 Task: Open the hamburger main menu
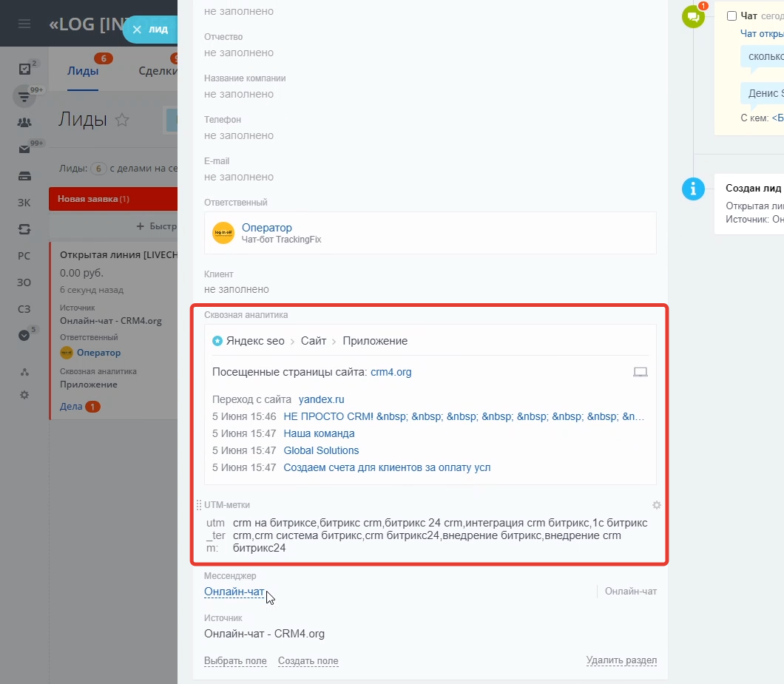(x=24, y=24)
